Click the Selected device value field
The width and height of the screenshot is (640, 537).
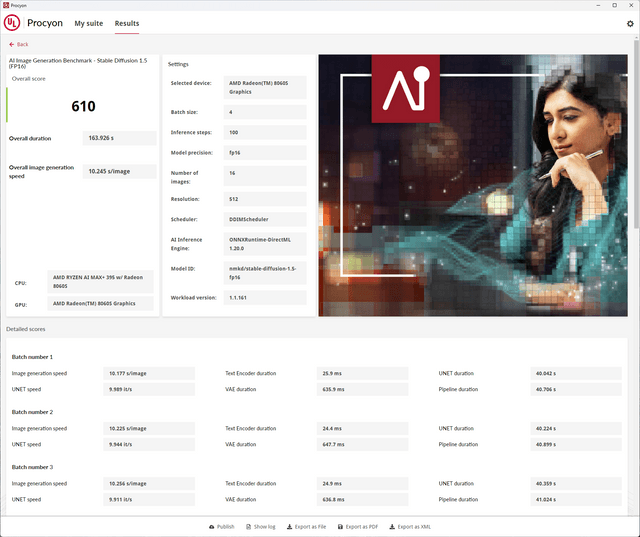(x=265, y=87)
